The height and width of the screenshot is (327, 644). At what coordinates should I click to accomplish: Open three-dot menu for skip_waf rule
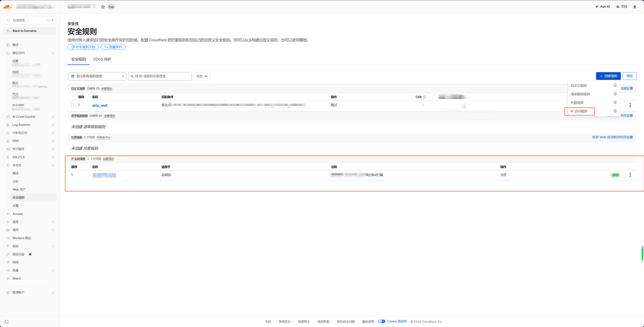tap(630, 105)
